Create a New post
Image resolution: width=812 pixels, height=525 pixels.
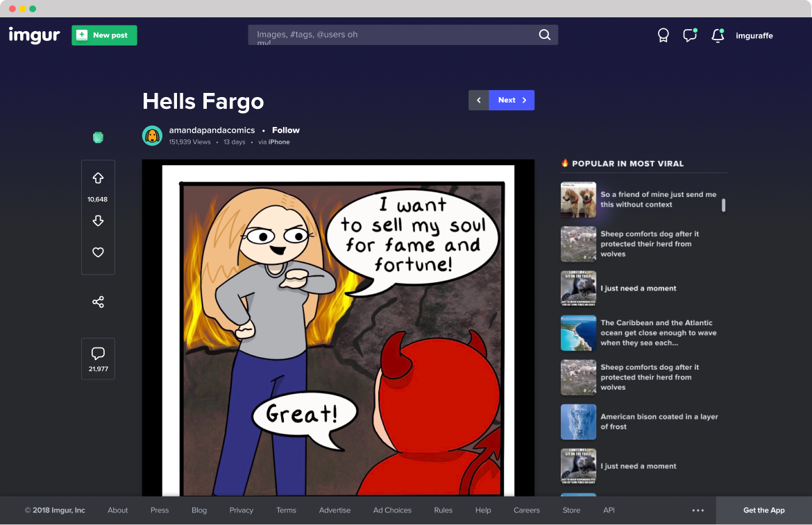[x=104, y=35]
